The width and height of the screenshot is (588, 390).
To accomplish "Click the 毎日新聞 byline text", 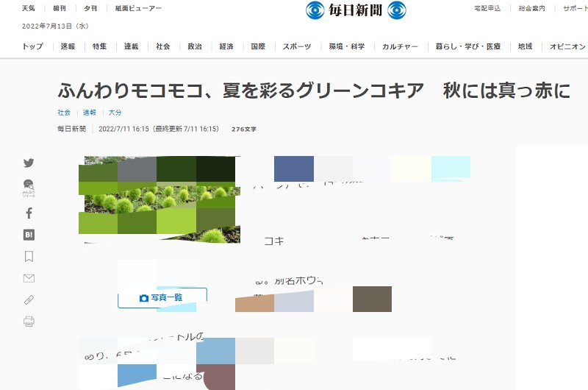I will click(71, 129).
